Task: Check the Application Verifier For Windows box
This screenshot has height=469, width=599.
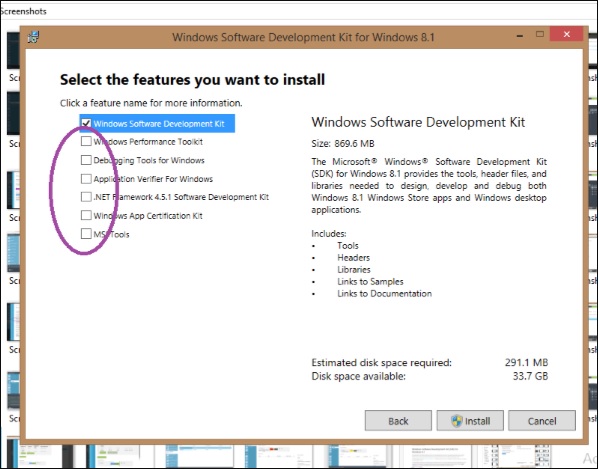Action: pyautogui.click(x=86, y=178)
